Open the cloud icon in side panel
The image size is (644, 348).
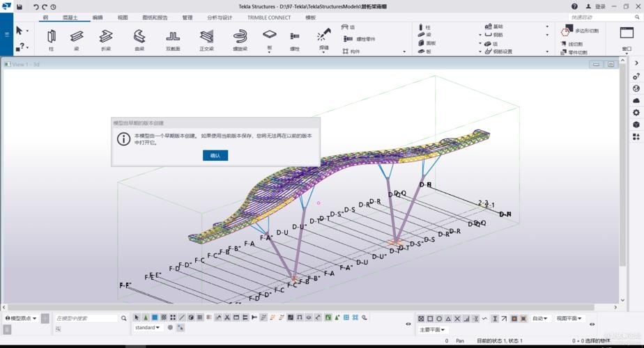[636, 101]
